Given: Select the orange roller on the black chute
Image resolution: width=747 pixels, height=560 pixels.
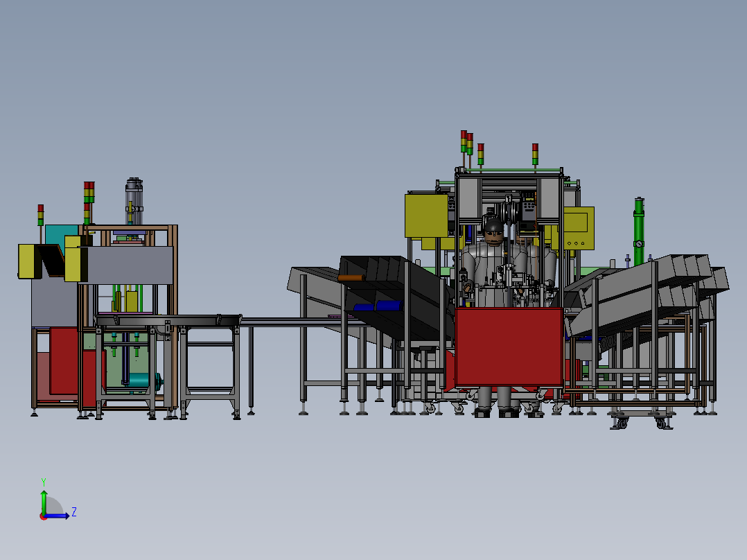Looking at the screenshot, I should coord(351,278).
